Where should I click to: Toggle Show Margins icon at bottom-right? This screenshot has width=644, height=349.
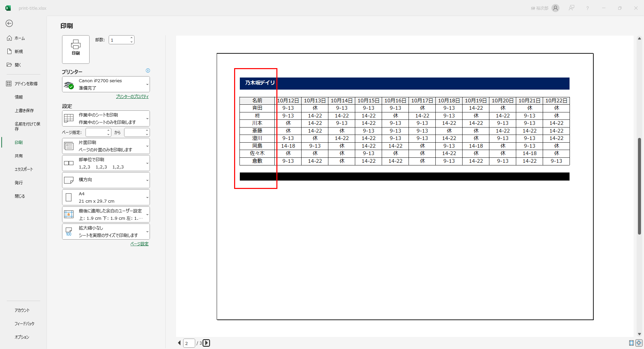(631, 343)
